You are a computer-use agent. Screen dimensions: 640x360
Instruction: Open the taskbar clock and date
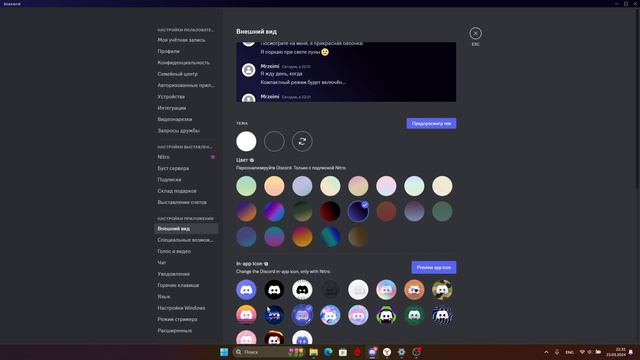click(x=616, y=352)
